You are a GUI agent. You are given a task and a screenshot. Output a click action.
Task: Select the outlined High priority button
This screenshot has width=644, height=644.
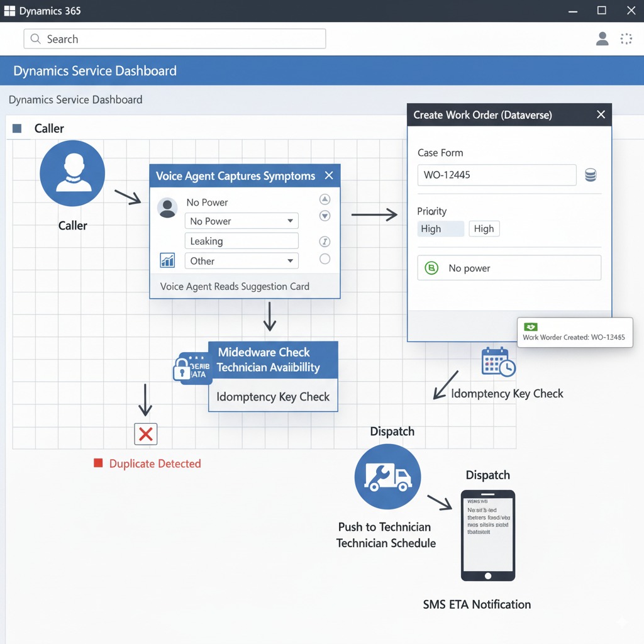(484, 229)
